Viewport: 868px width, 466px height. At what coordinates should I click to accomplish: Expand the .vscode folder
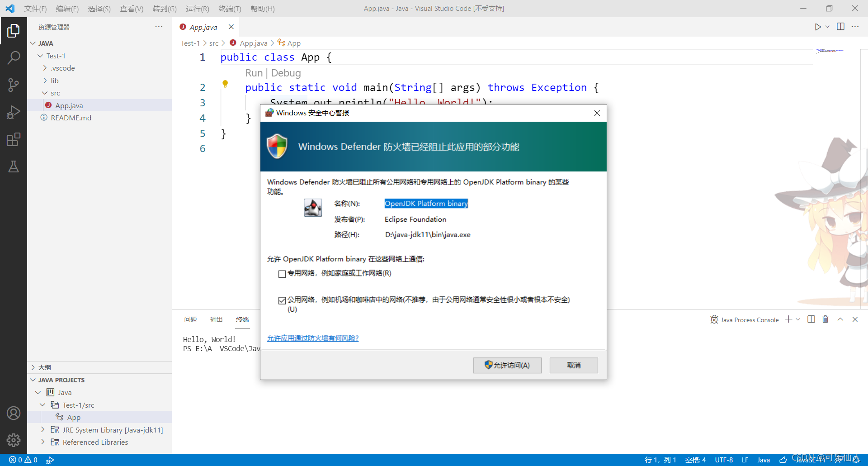pyautogui.click(x=45, y=68)
